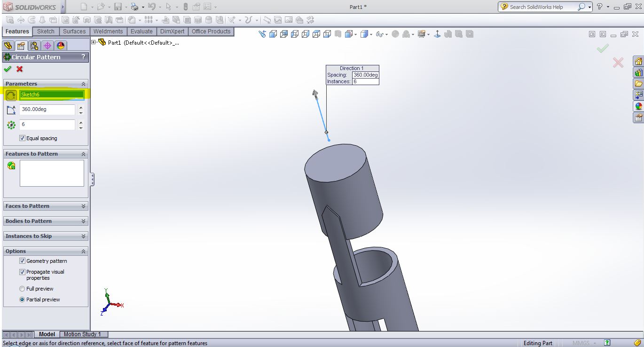Viewport: 644px width, 347px height.
Task: Open the Motion Study 1 tab
Action: point(82,334)
